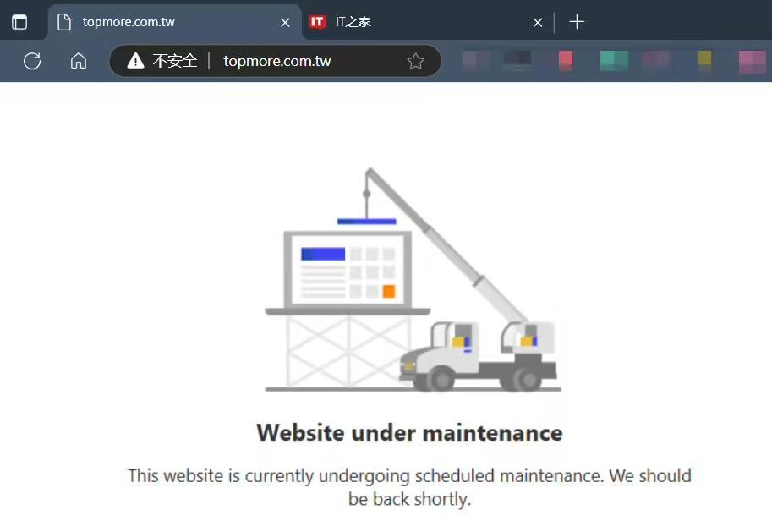This screenshot has width=772, height=532.
Task: Click the teal blurred toolbar icon
Action: (x=614, y=61)
